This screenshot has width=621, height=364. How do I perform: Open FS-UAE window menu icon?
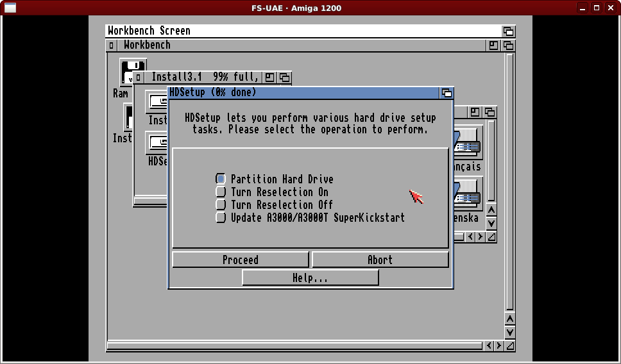point(10,8)
